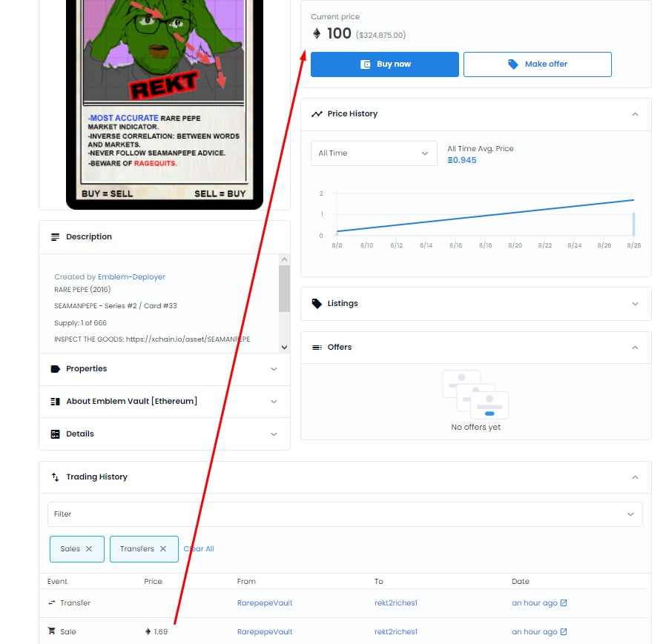Click the Details panel icon
663x644 pixels.
point(56,434)
